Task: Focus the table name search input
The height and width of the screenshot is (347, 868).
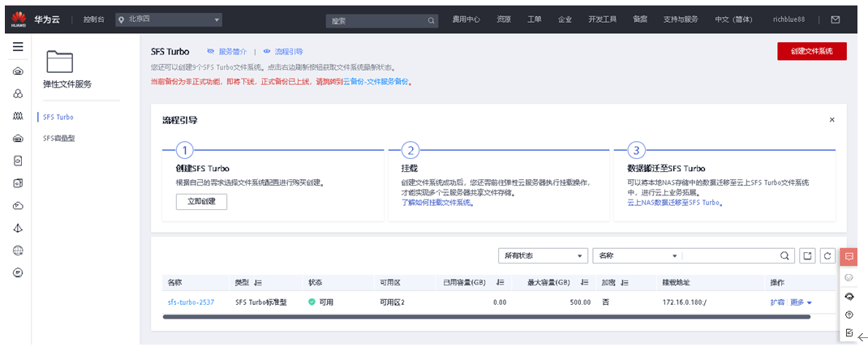Action: [x=729, y=255]
